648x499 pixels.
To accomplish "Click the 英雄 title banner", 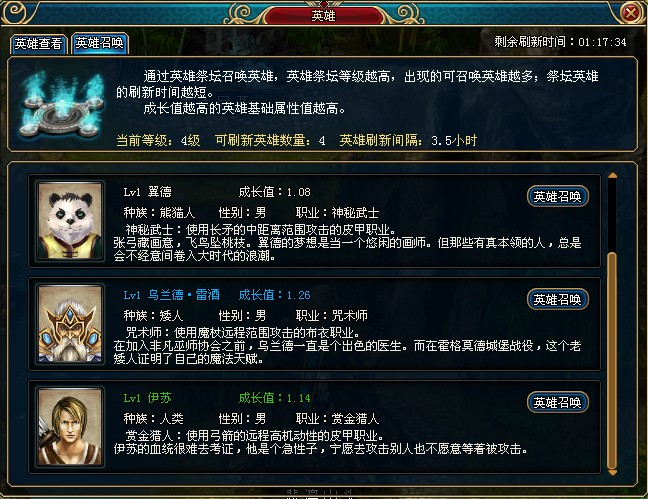I will [324, 16].
